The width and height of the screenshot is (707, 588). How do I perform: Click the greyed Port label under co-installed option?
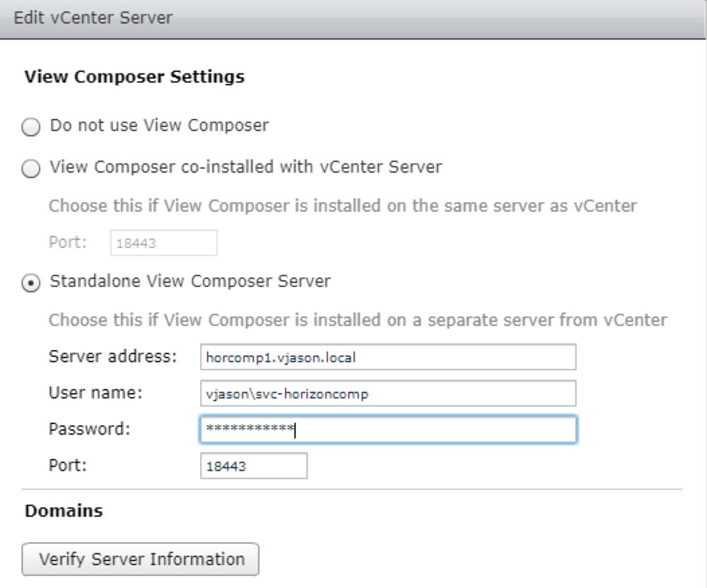click(x=68, y=242)
